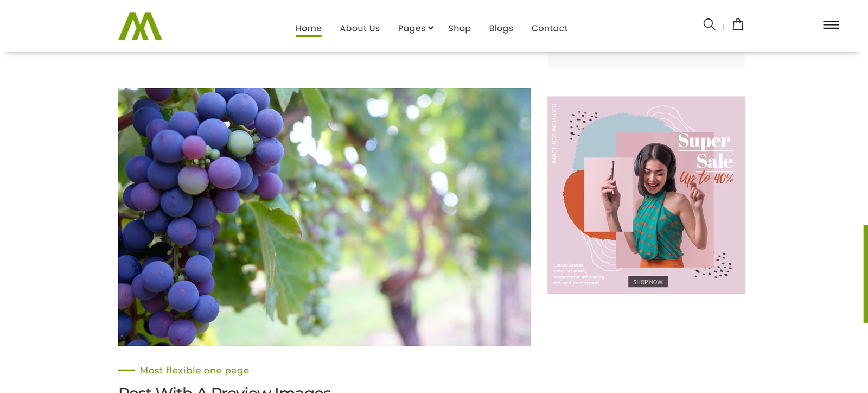Go to the Contact page
Image resolution: width=868 pixels, height=393 pixels.
550,28
